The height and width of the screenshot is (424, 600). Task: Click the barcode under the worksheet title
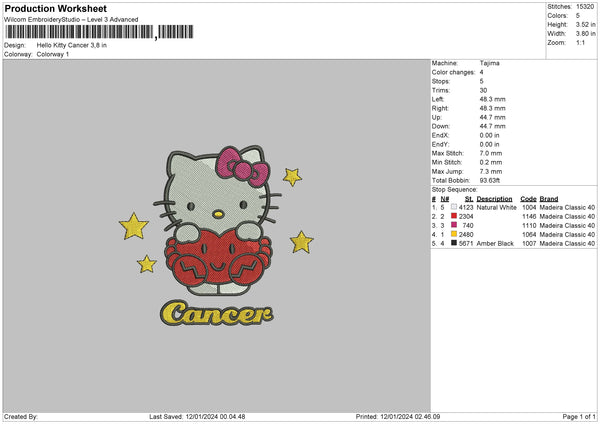(x=80, y=34)
